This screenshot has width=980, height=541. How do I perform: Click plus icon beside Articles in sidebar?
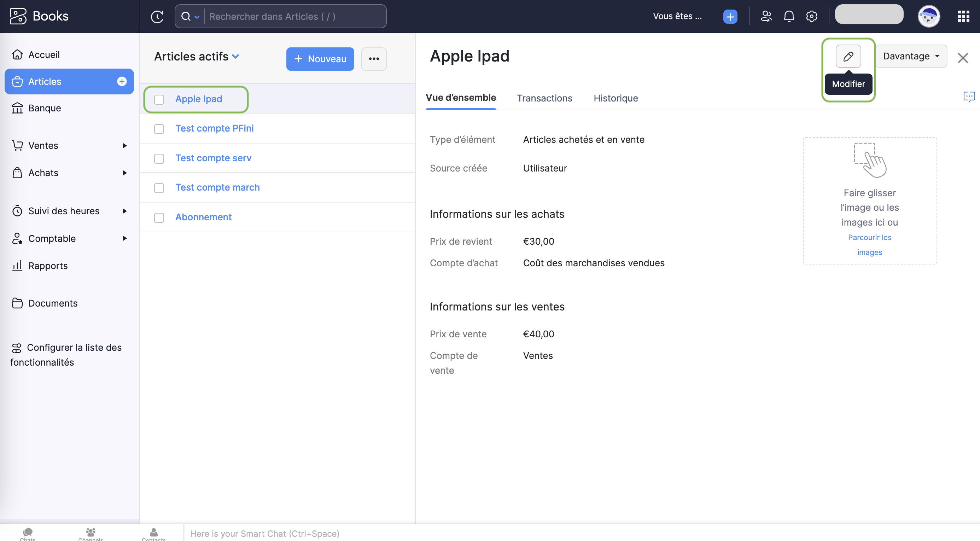coord(122,81)
